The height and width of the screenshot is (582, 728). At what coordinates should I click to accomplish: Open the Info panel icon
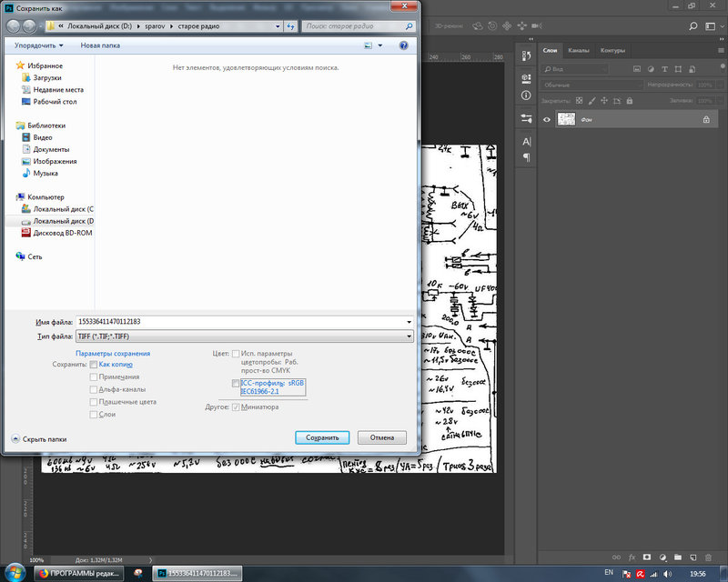(x=526, y=95)
